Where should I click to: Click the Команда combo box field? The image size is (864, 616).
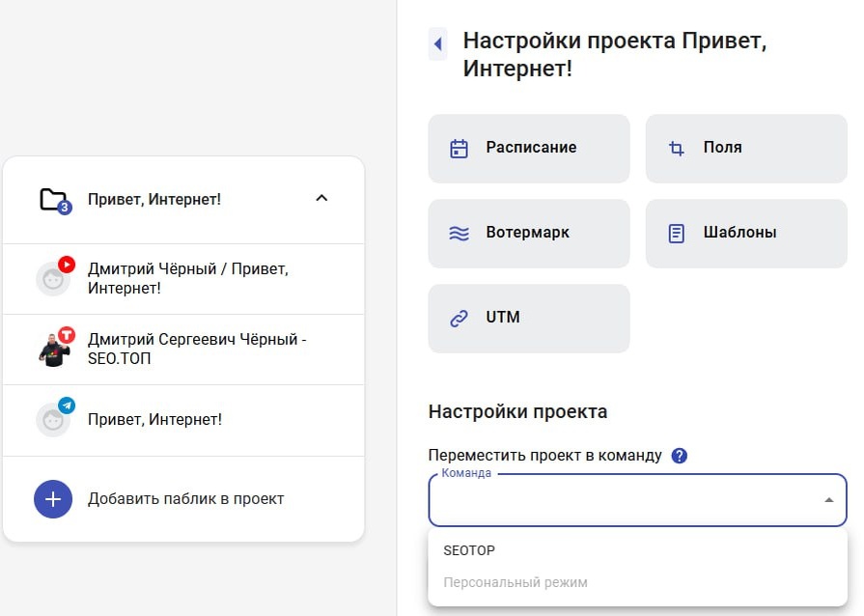618,500
